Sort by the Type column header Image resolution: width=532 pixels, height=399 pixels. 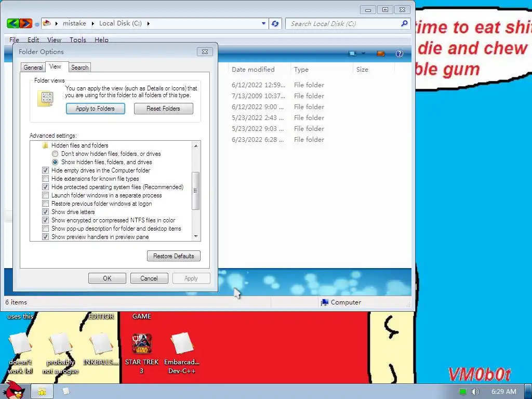pyautogui.click(x=321, y=69)
